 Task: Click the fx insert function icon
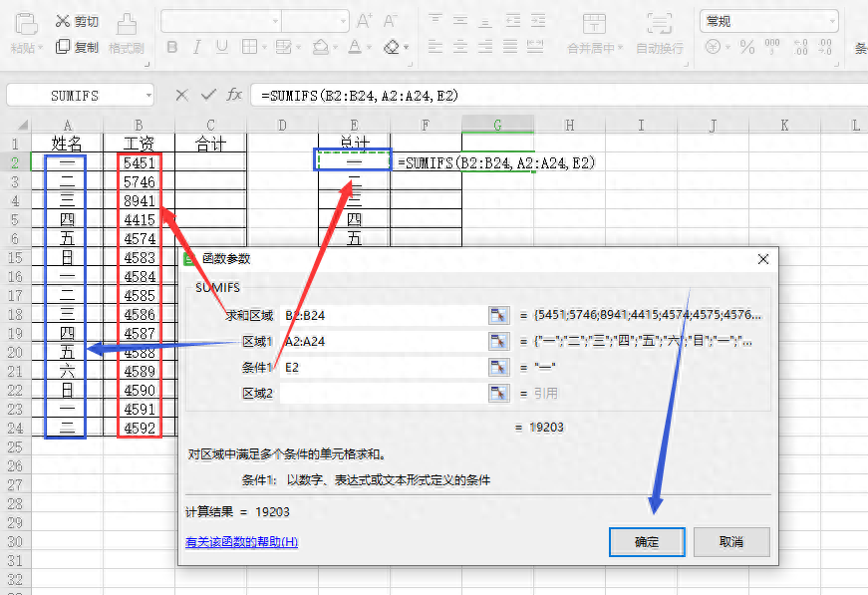tap(235, 96)
